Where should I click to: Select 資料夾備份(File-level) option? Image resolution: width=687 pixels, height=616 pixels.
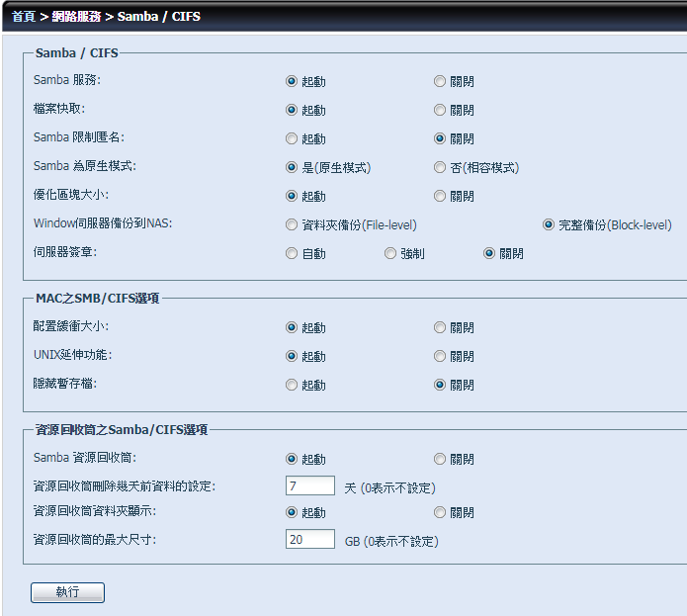tap(292, 224)
